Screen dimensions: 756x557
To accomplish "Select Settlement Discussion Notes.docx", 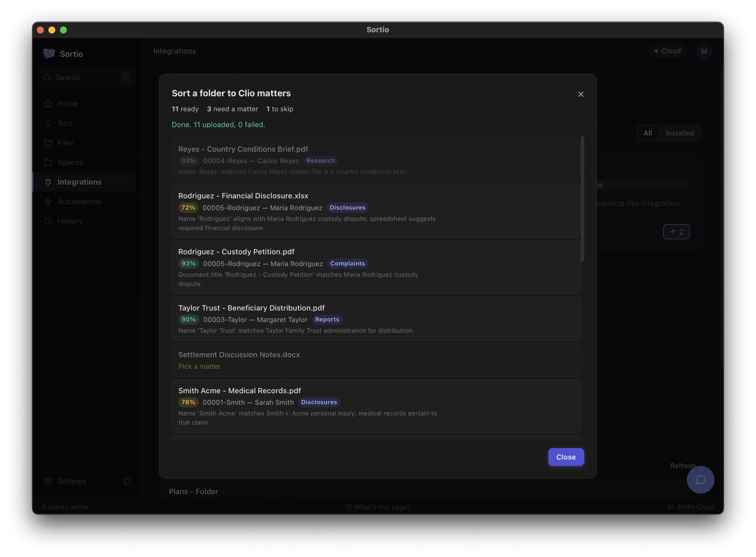I will (376, 360).
